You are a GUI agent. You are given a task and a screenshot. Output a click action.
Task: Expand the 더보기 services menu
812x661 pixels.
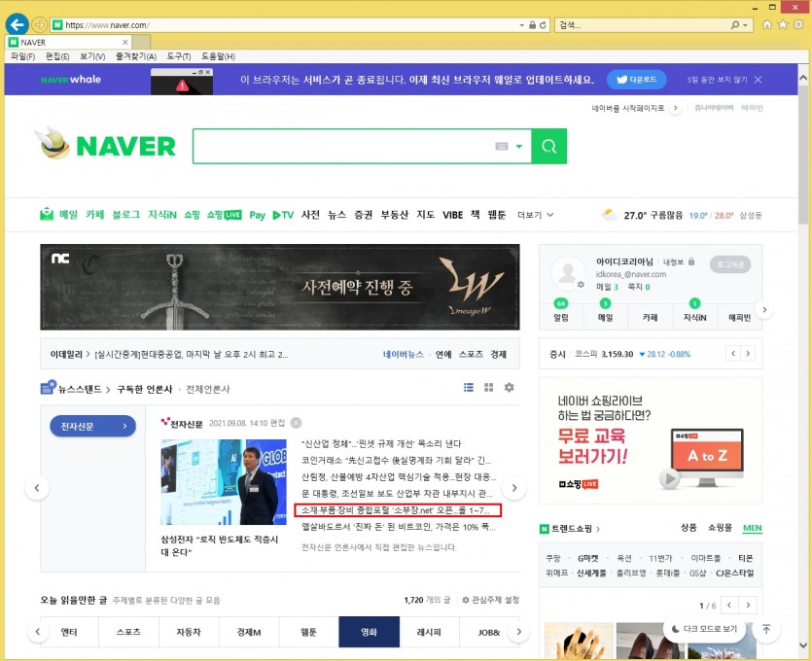(535, 215)
